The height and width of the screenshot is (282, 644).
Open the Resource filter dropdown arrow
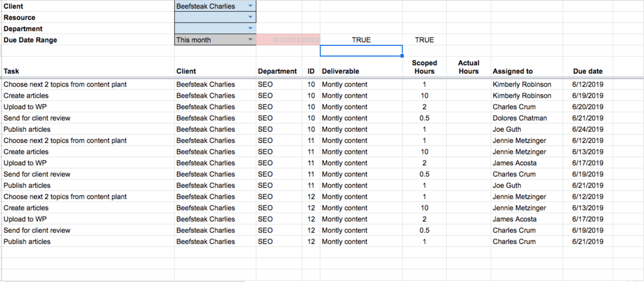(x=250, y=17)
